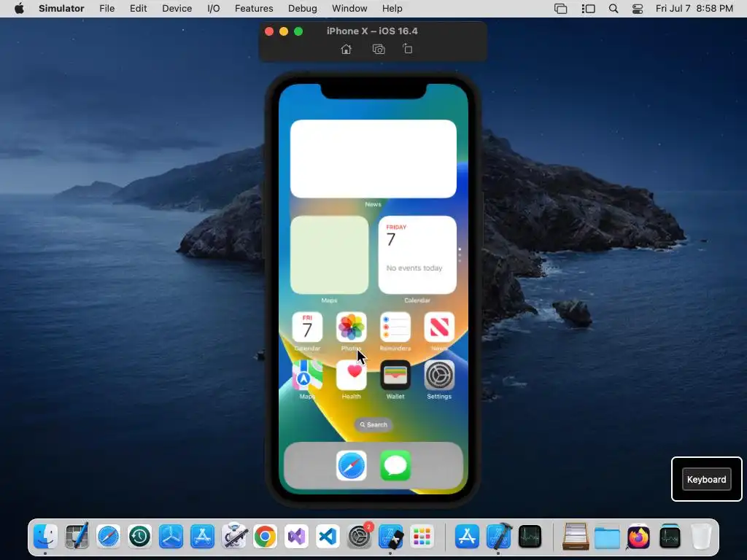The width and height of the screenshot is (747, 560).
Task: Click the Simulator icon in the Dock
Action: coord(391,537)
